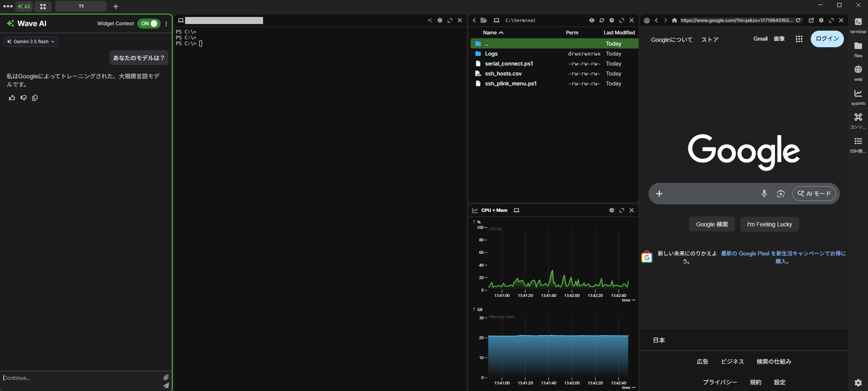Toggle hidden files eye icon
The image size is (868, 391).
click(592, 20)
